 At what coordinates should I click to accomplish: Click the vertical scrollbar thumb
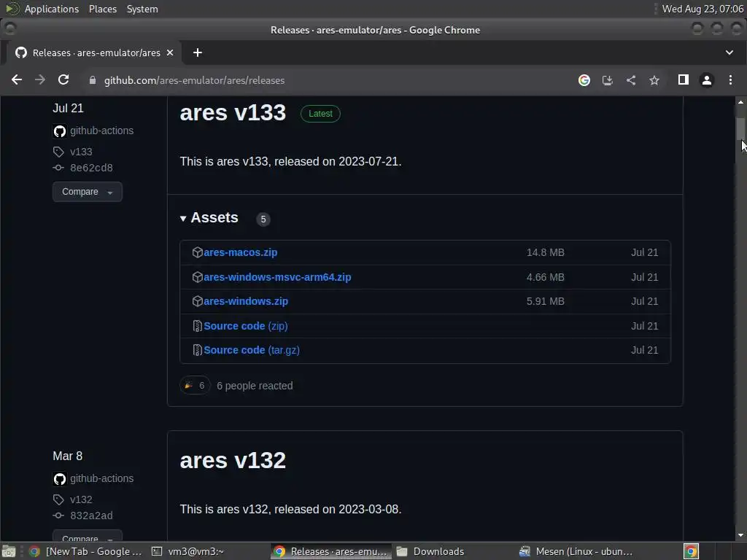pos(740,128)
